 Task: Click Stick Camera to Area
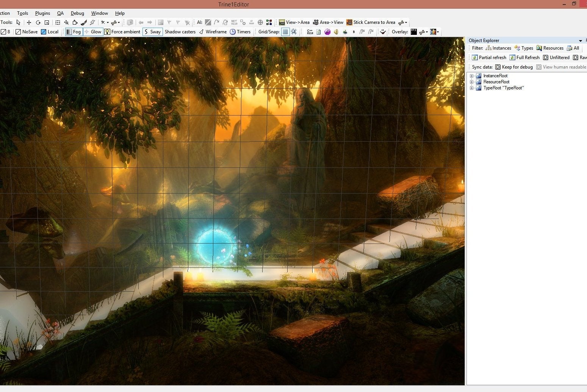pos(371,22)
